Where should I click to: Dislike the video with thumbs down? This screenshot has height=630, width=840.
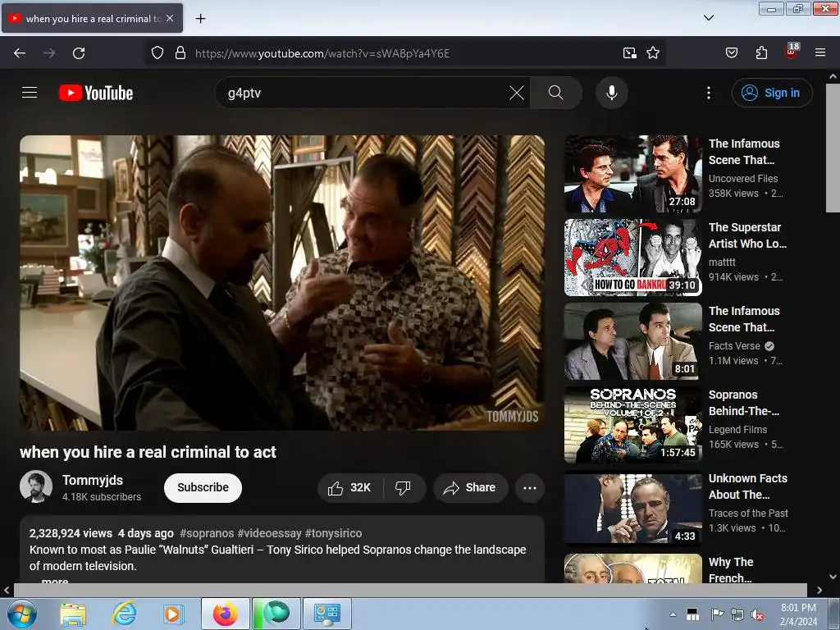[x=403, y=487]
